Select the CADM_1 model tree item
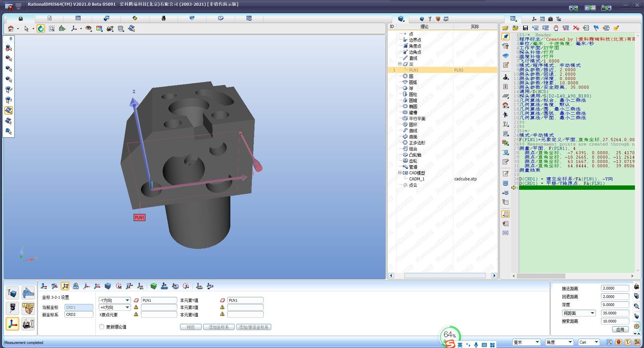 pyautogui.click(x=417, y=179)
